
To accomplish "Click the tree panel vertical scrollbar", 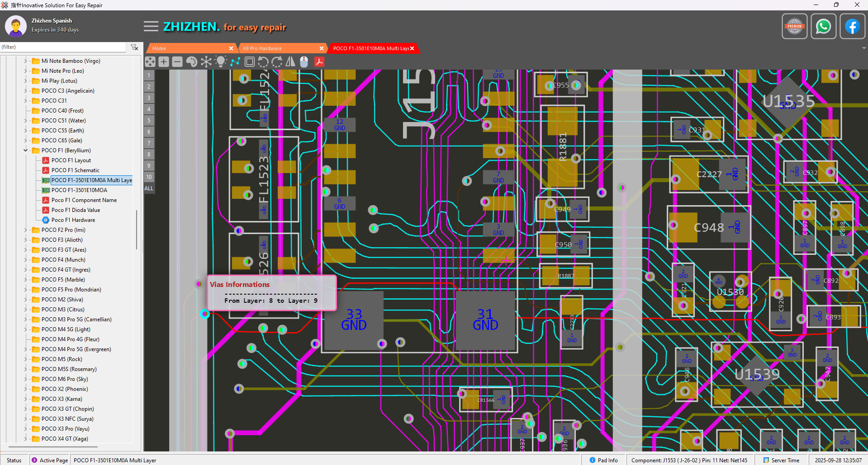I will (x=137, y=230).
